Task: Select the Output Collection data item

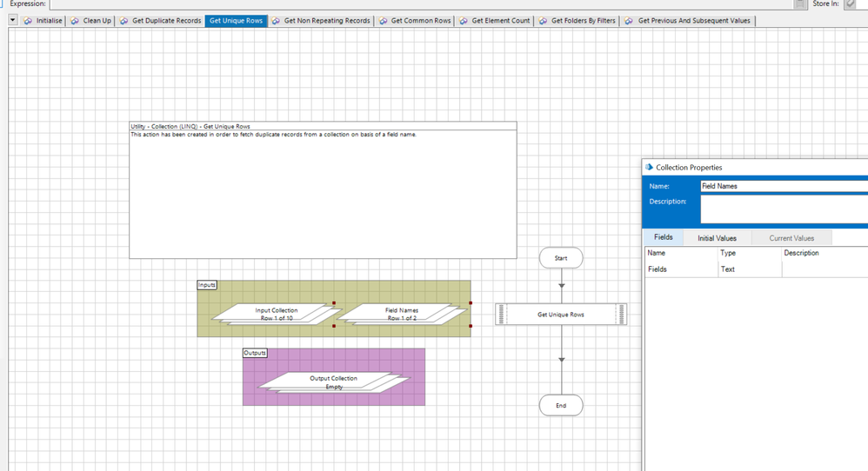Action: (x=333, y=382)
